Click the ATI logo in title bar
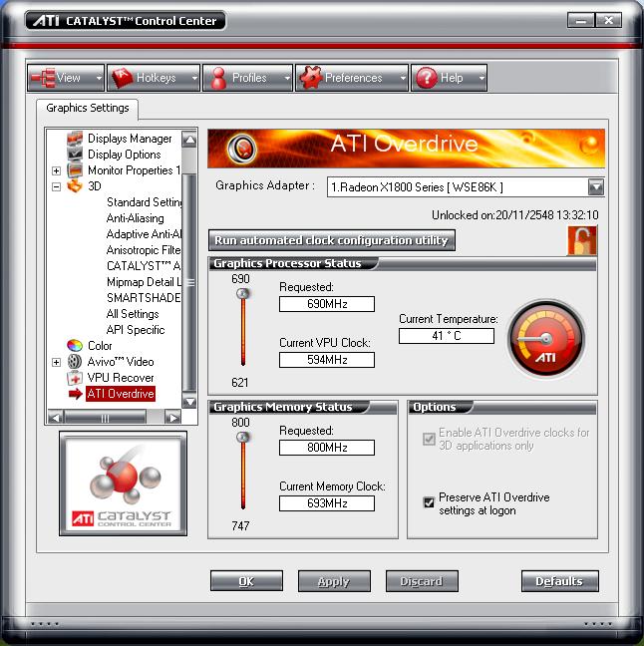 coord(46,21)
